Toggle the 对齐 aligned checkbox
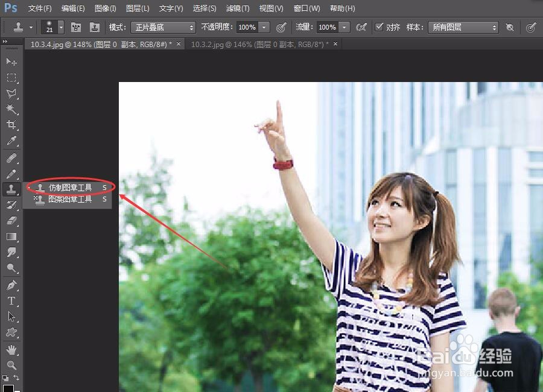This screenshot has height=392, width=543. pyautogui.click(x=379, y=27)
